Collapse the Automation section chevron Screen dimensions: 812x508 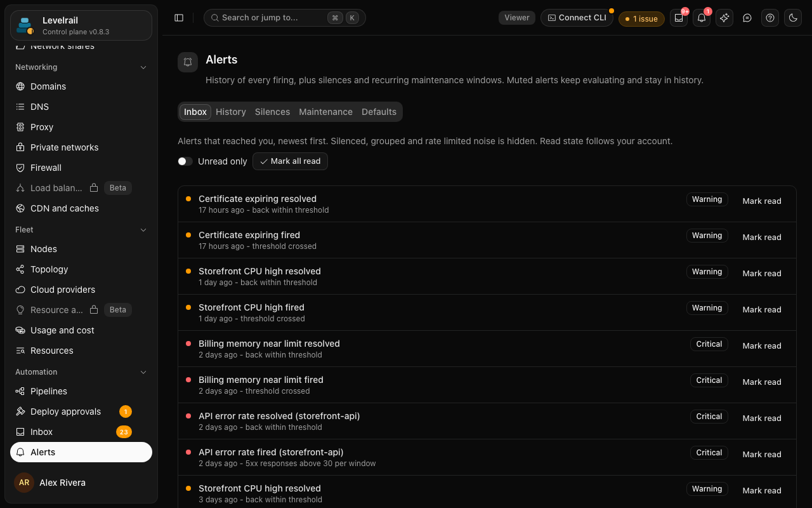(143, 372)
